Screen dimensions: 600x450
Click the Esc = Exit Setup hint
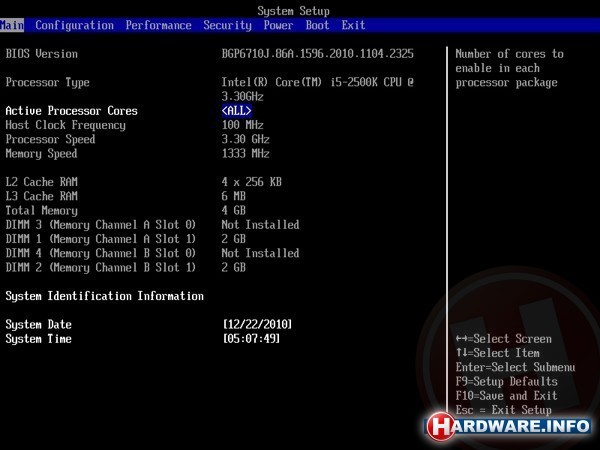tap(504, 410)
